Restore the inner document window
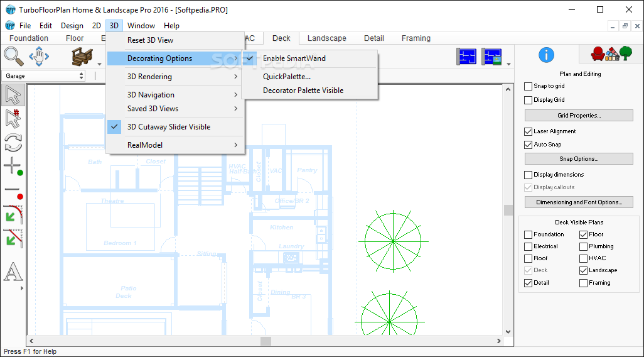 click(625, 26)
